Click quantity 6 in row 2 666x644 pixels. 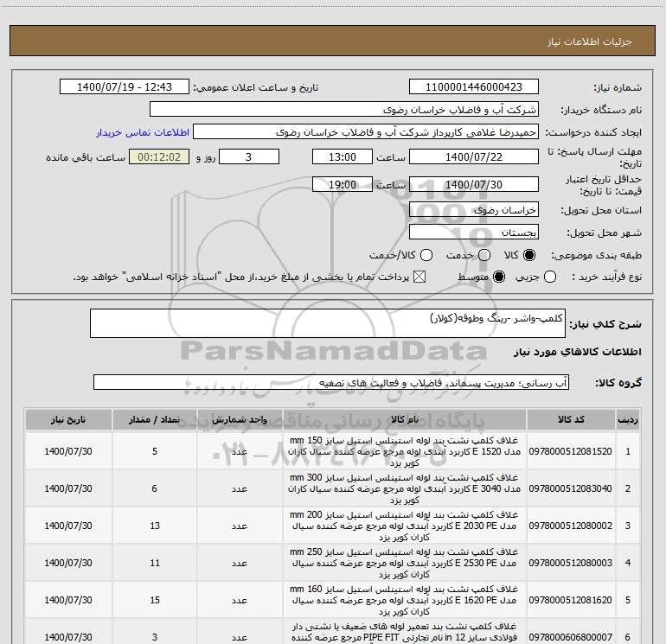tap(155, 488)
